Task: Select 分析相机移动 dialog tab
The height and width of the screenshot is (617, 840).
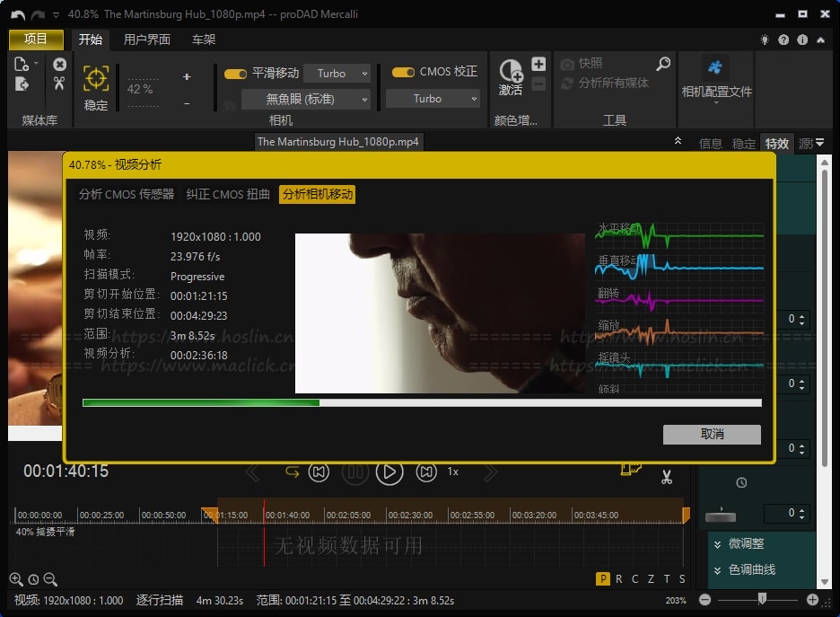Action: click(x=317, y=194)
